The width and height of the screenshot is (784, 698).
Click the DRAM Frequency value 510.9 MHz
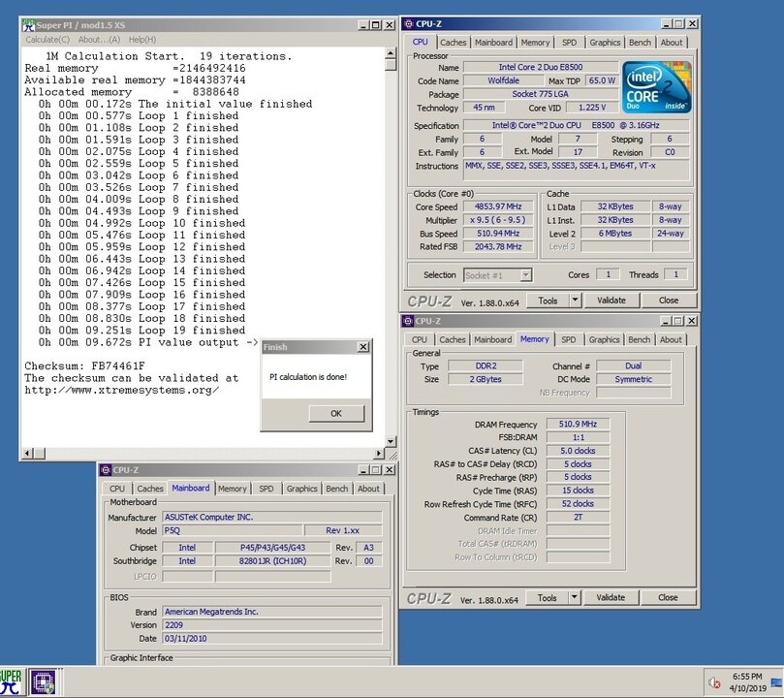pyautogui.click(x=578, y=424)
